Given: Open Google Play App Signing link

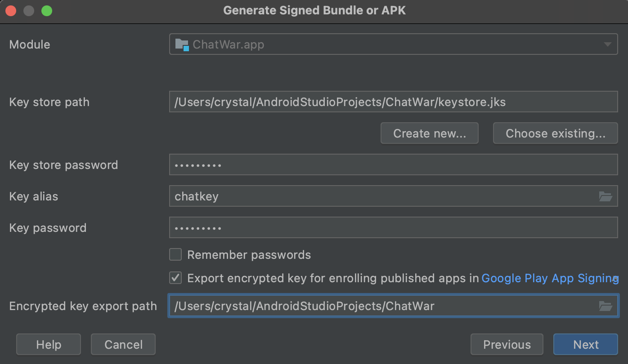Looking at the screenshot, I should coord(550,278).
